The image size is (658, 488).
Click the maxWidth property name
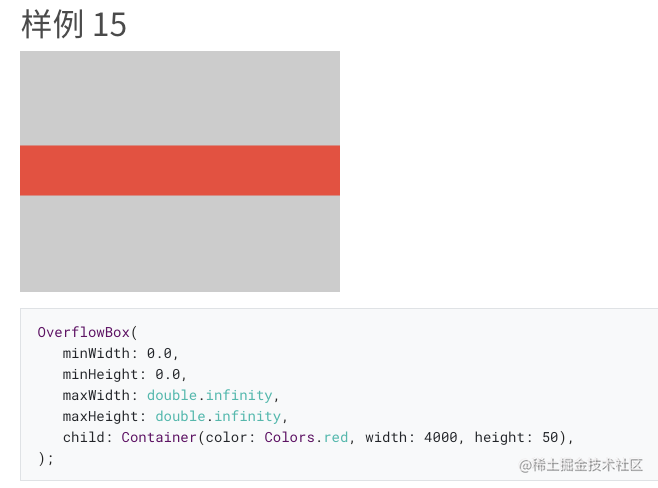[96, 395]
